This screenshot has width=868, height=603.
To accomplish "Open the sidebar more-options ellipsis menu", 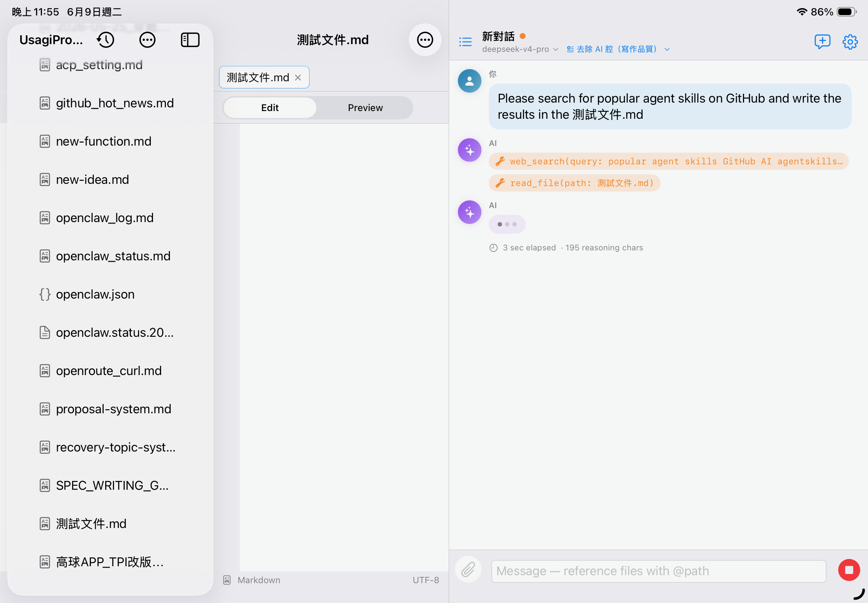I will coord(147,40).
